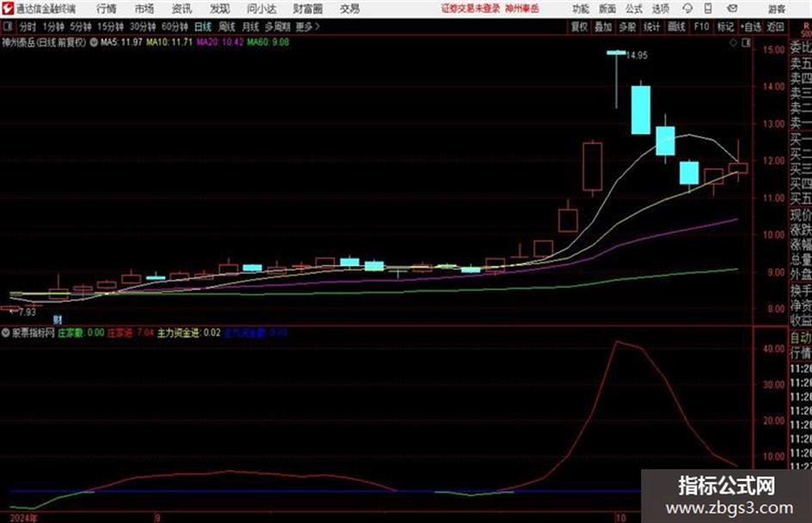Open the 发现 menu
812x523 pixels.
[x=219, y=9]
